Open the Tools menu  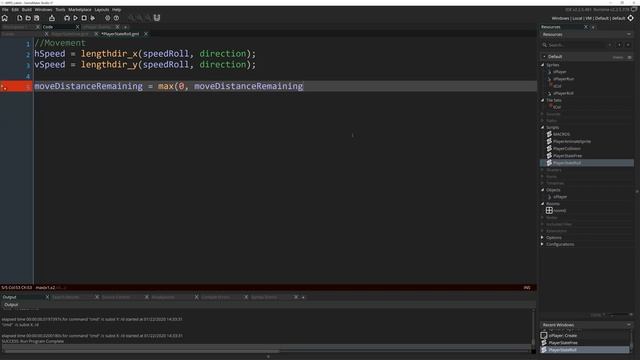tap(60, 9)
